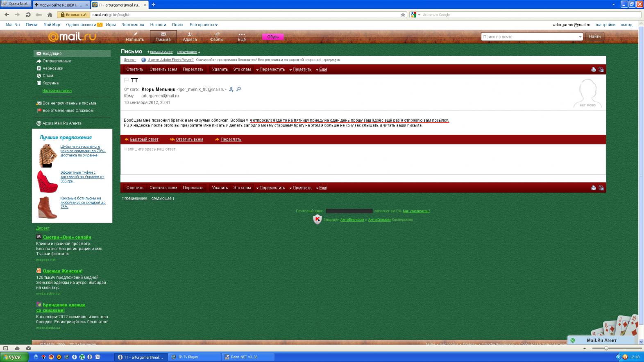Open the Opera closed tabs dropdown arrow
Image resolution: width=644 pixels, height=362 pixels.
[x=614, y=5]
